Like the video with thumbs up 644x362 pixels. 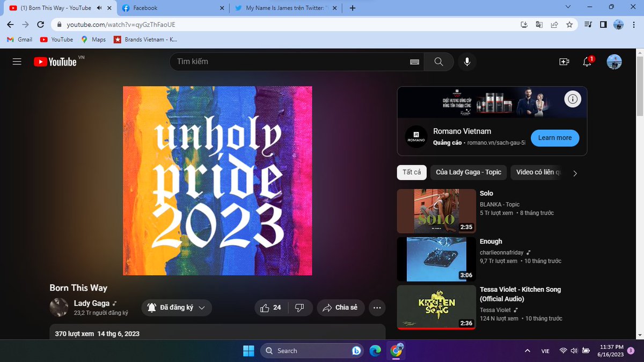click(272, 307)
